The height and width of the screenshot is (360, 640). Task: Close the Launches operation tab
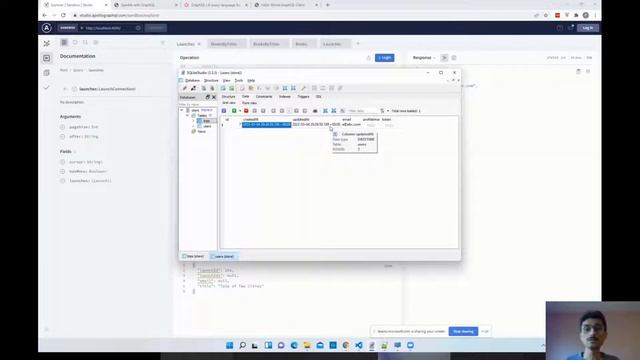[199, 44]
